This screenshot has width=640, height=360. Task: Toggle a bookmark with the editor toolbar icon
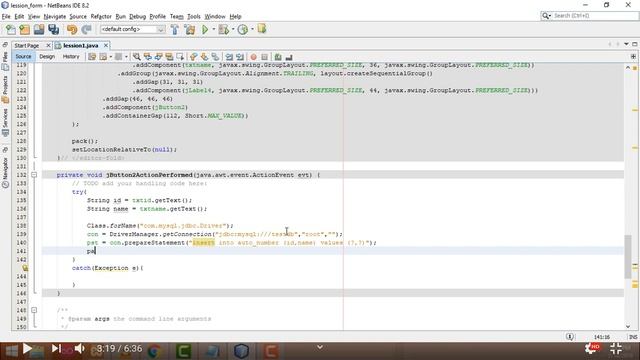click(215, 57)
